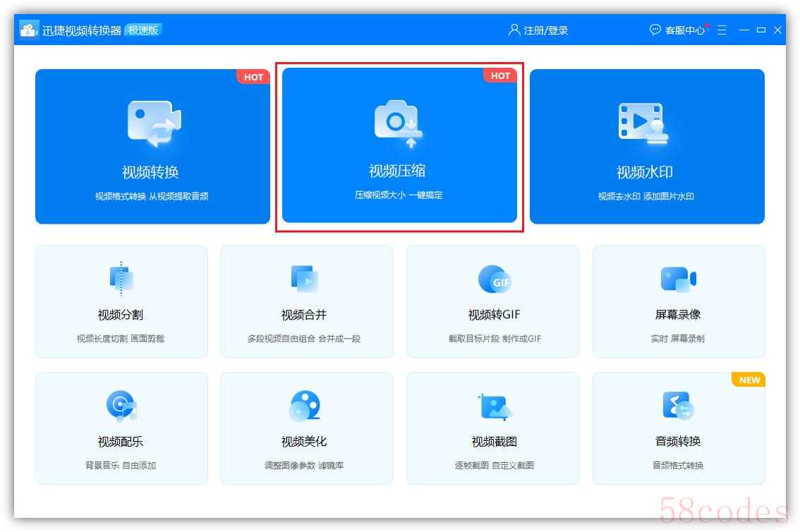
Task: Choose the 视频合并 merge icon
Action: 304,279
